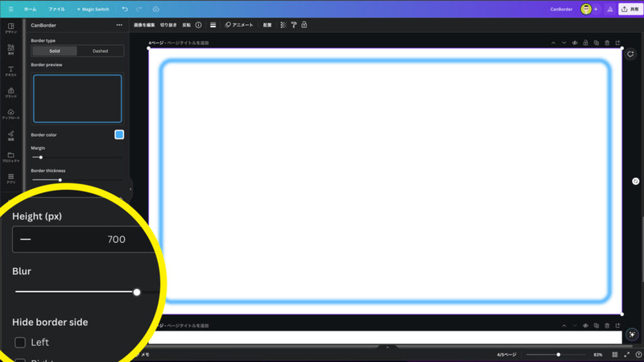Screen dimensions: 644x362
Task: Toggle the lock icon in toolbar
Action: coord(304,25)
